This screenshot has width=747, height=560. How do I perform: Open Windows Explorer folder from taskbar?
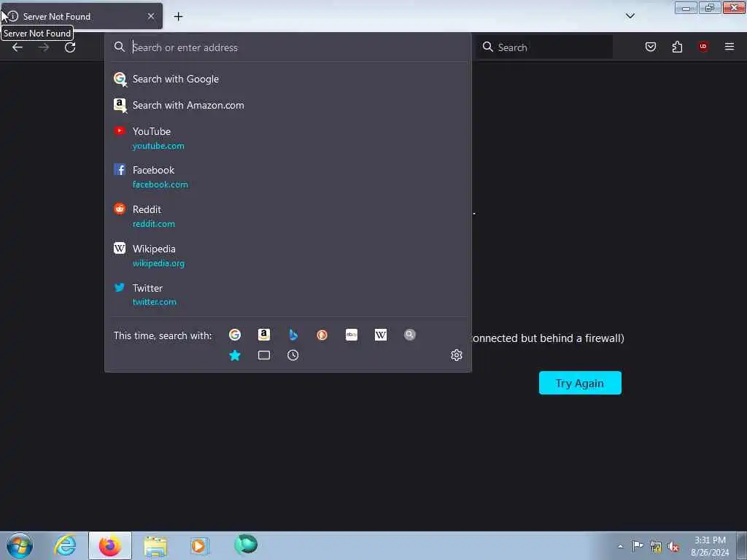click(x=155, y=545)
